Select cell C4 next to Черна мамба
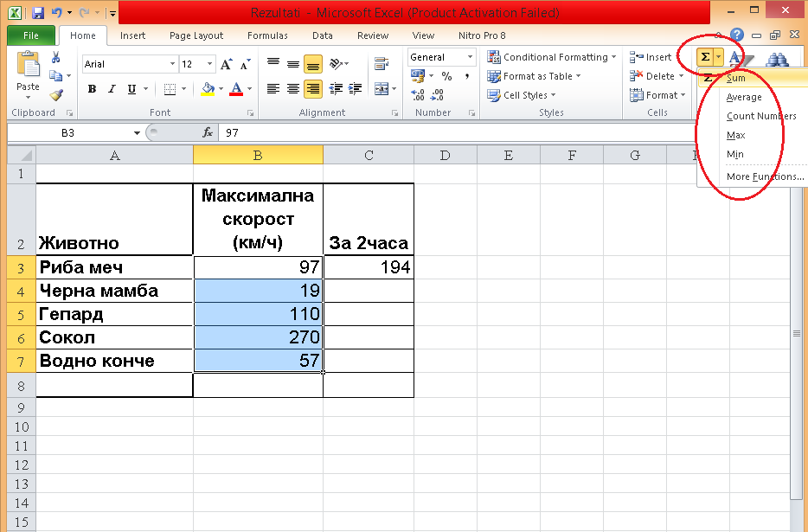Viewport: 808px width, 532px height. tap(369, 291)
